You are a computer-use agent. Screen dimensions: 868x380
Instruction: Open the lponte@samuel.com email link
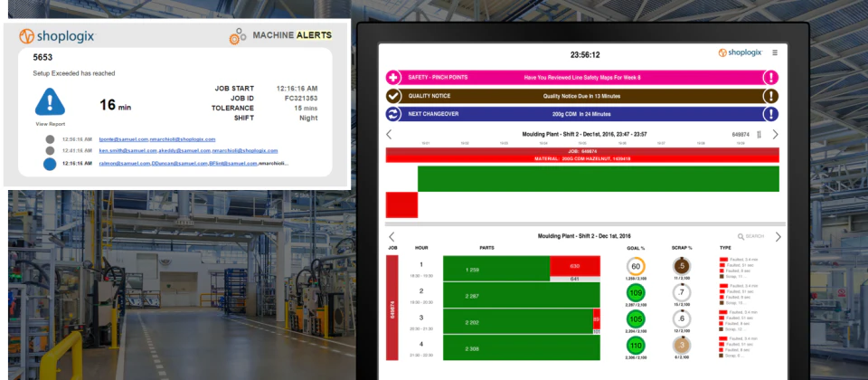pyautogui.click(x=124, y=139)
